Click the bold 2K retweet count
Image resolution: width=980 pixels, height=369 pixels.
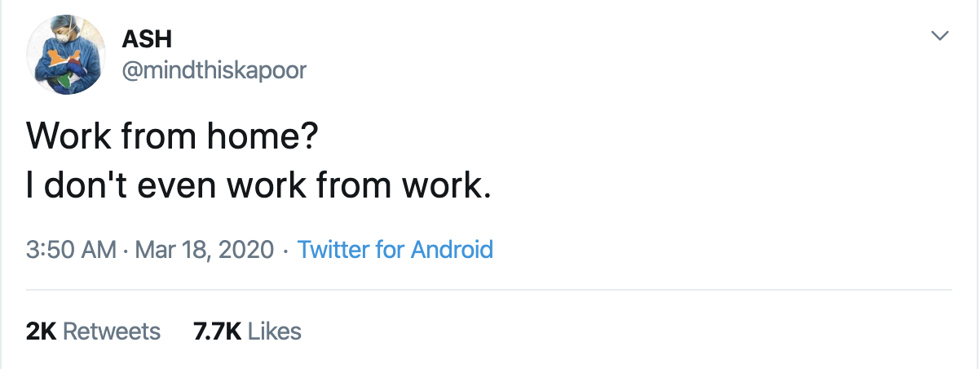coord(41,331)
